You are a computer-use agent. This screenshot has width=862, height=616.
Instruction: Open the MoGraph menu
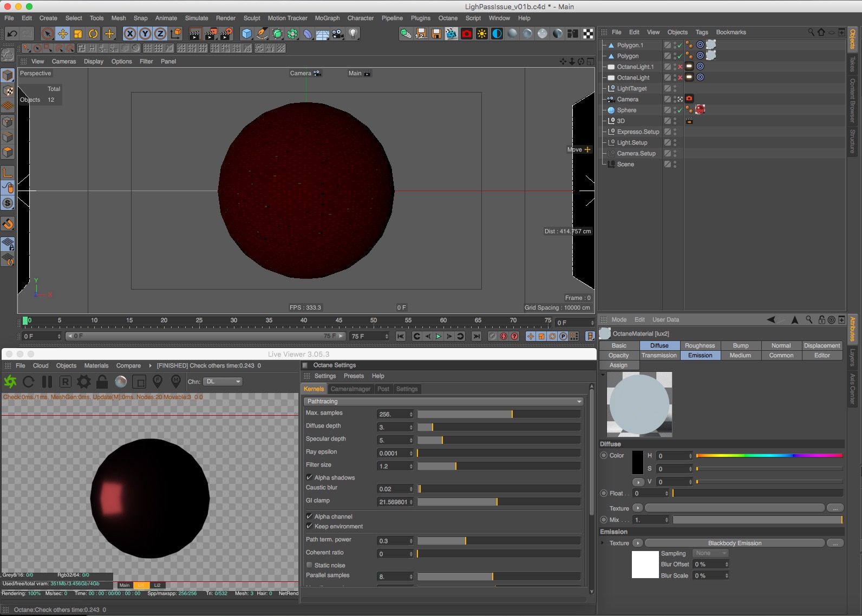pos(327,18)
